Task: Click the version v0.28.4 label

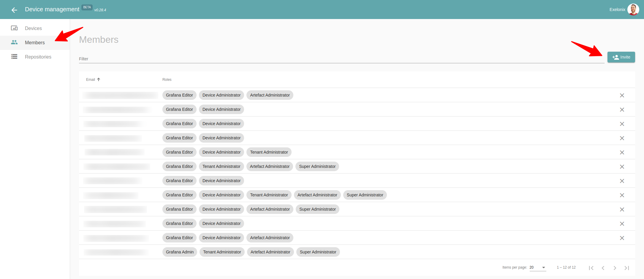Action: pos(100,10)
